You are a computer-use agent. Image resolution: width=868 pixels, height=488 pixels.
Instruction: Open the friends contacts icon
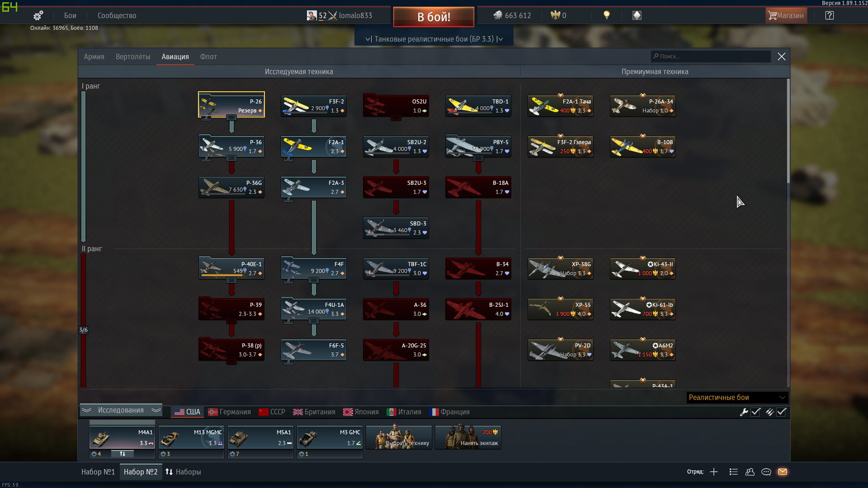750,472
